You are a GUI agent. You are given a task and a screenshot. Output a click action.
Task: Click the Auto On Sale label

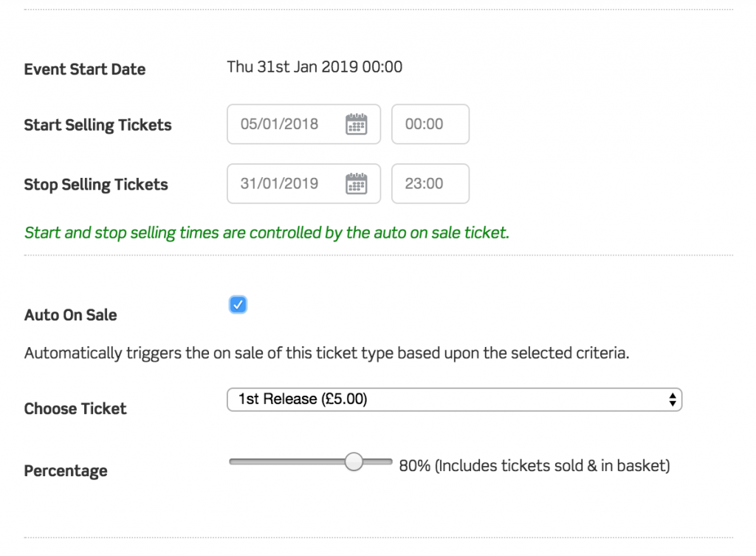point(70,315)
